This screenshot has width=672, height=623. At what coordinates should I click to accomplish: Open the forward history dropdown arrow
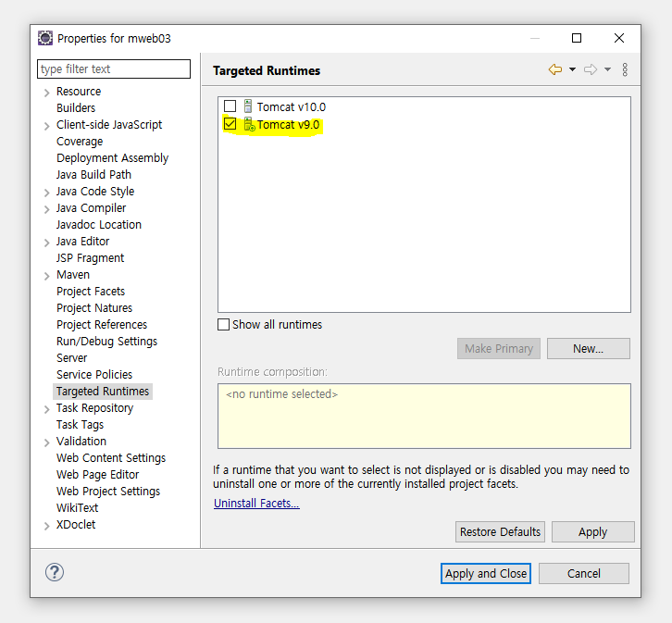tap(607, 69)
